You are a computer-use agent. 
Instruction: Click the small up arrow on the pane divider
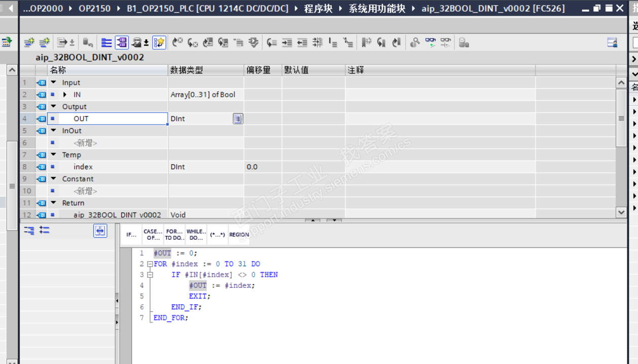(x=312, y=221)
